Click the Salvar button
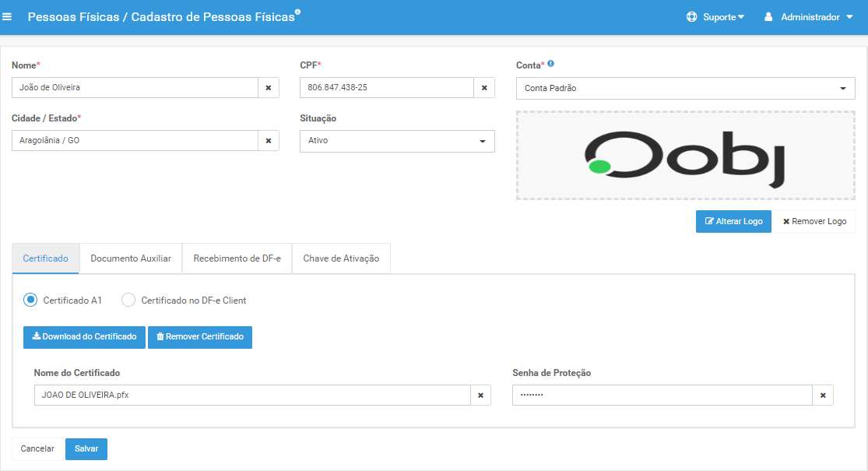This screenshot has height=471, width=868. pos(86,449)
